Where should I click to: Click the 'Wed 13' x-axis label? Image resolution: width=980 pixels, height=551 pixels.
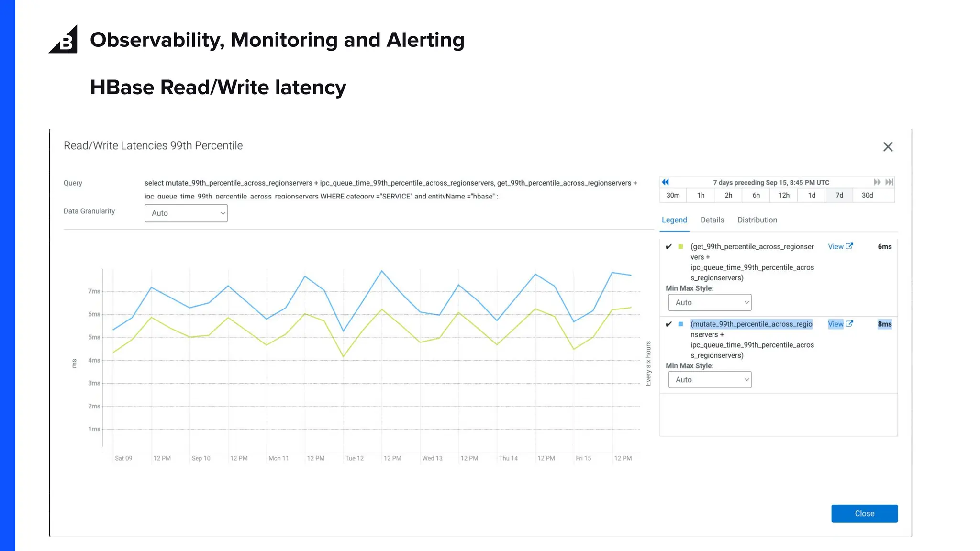(x=432, y=458)
